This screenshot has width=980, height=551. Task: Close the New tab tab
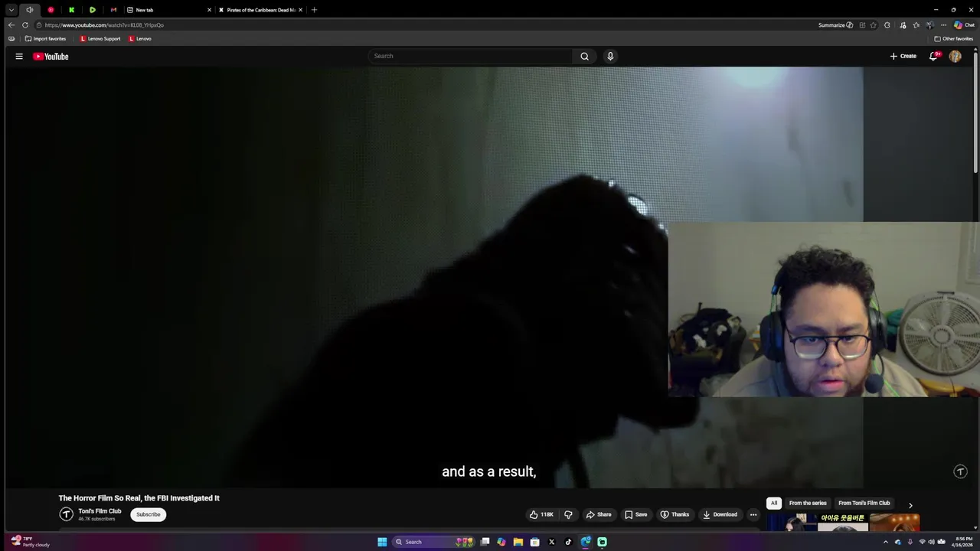209,10
